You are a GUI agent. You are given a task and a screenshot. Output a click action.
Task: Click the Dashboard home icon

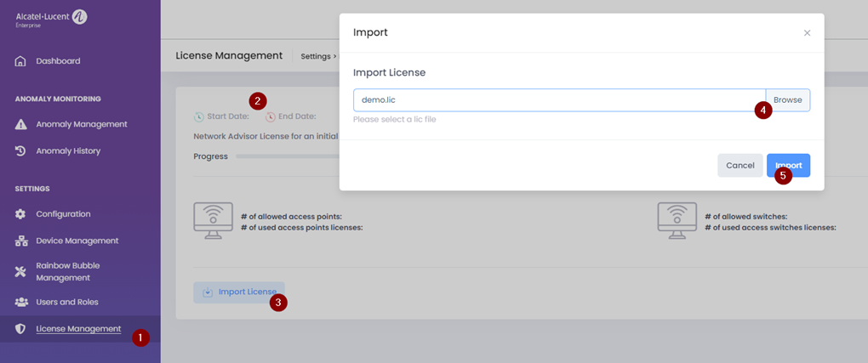tap(21, 61)
